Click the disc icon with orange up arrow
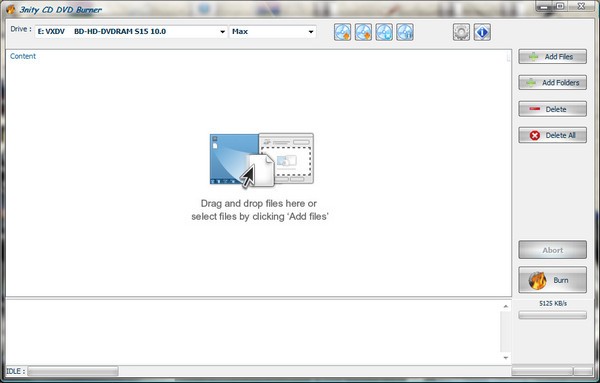This screenshot has width=600, height=383. pyautogui.click(x=342, y=32)
